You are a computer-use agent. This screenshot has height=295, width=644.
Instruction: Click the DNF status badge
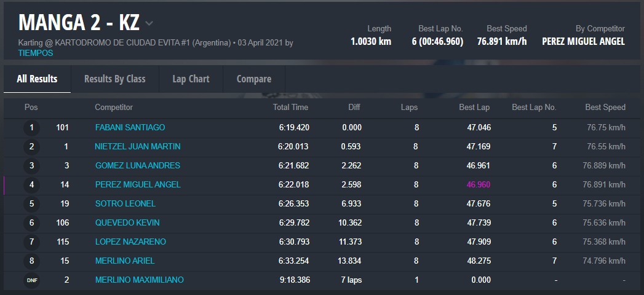[31, 280]
